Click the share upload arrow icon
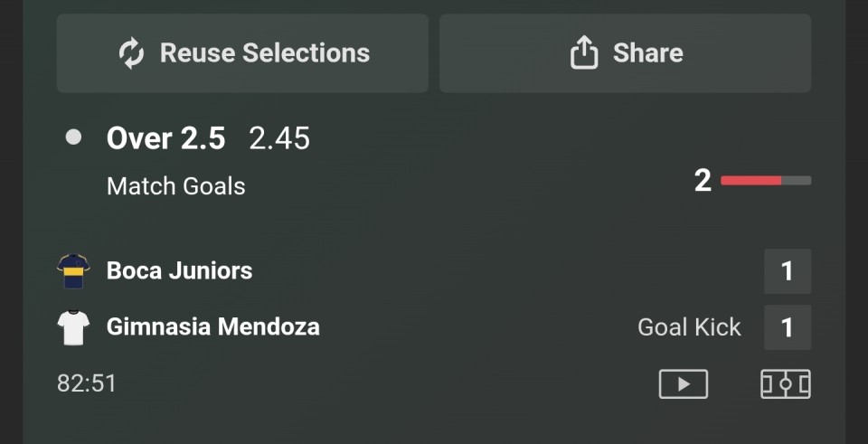The height and width of the screenshot is (444, 868). 584,53
